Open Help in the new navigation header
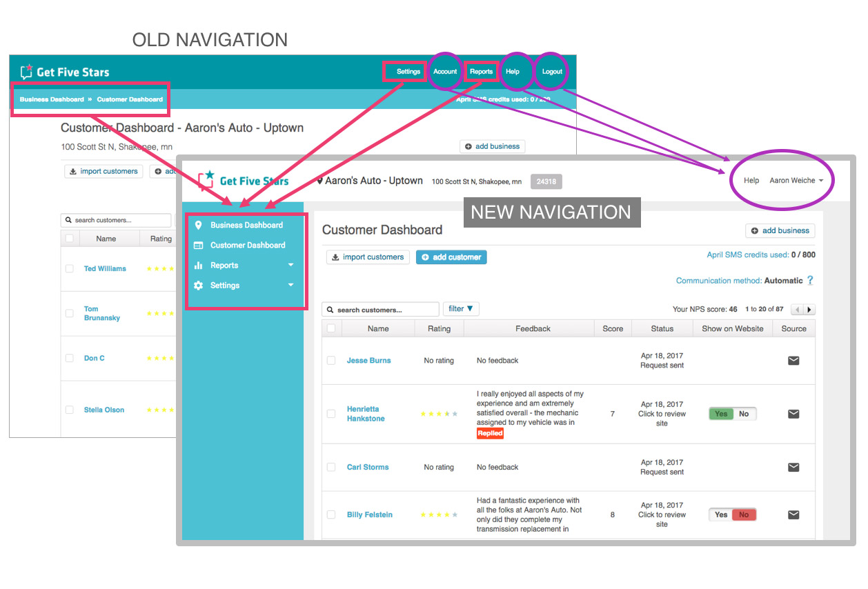This screenshot has width=868, height=589. 751,181
